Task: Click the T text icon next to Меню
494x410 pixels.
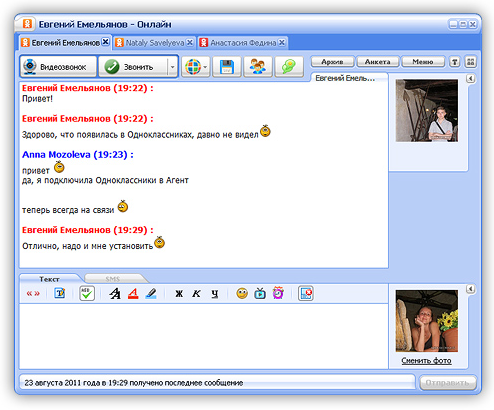Action: coord(455,62)
